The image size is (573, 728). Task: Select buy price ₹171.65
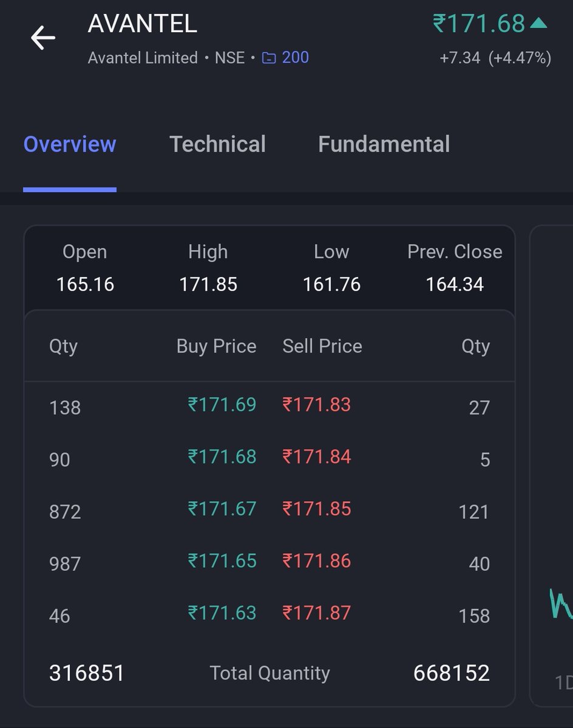pos(222,561)
